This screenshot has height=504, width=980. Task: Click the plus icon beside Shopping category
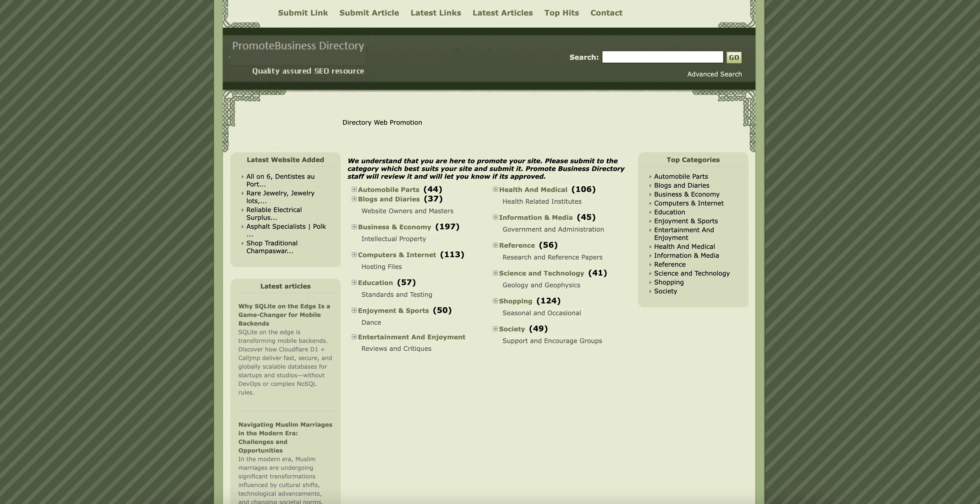(495, 301)
